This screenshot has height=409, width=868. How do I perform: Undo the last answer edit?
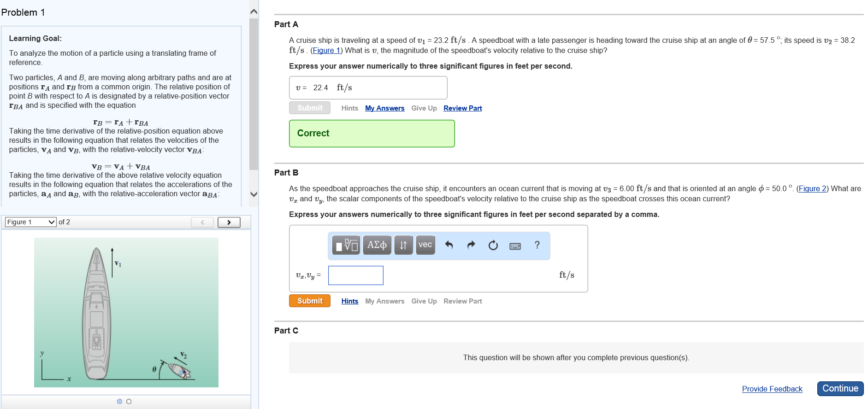tap(449, 245)
